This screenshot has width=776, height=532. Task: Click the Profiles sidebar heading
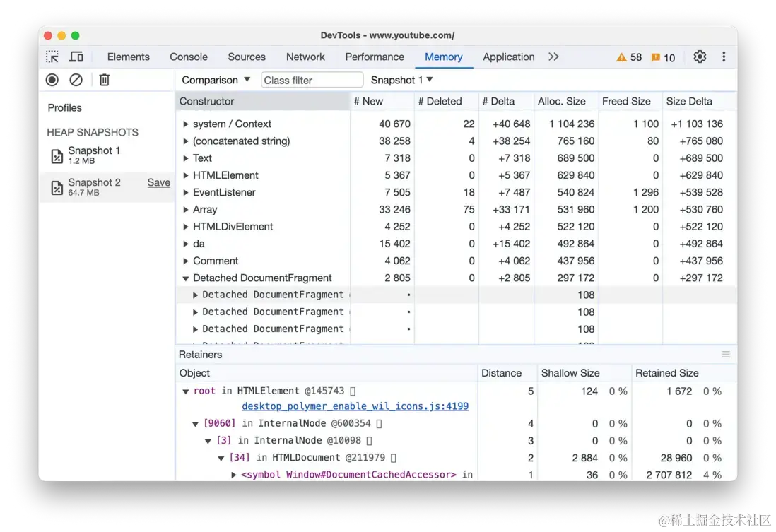65,108
